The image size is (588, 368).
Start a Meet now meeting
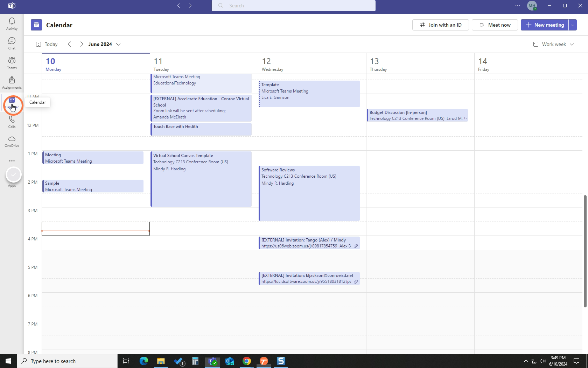point(495,25)
